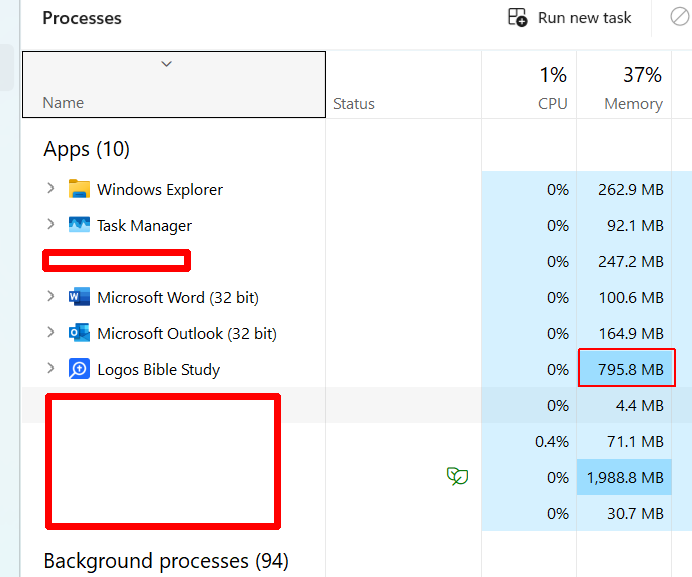Image resolution: width=692 pixels, height=577 pixels.
Task: Click the disabled End task circle icon
Action: [x=680, y=17]
